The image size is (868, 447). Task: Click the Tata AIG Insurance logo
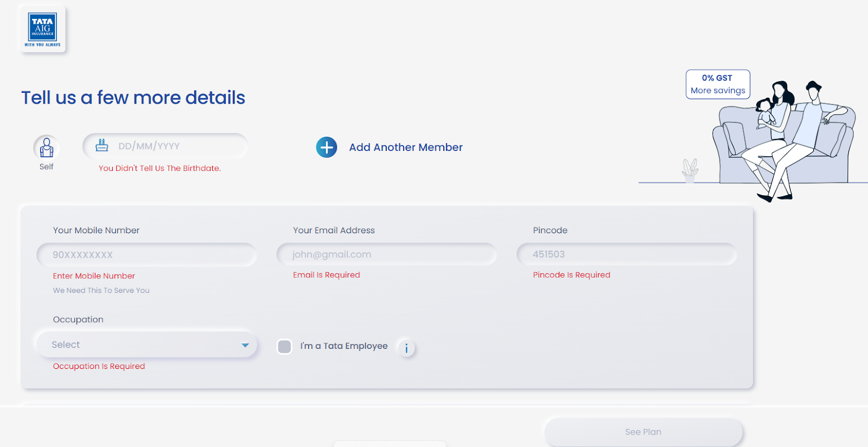click(x=43, y=29)
